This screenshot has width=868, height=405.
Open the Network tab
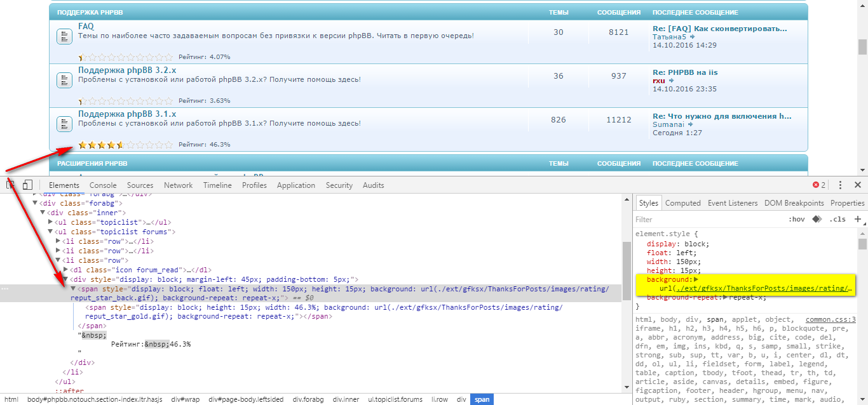tap(178, 185)
